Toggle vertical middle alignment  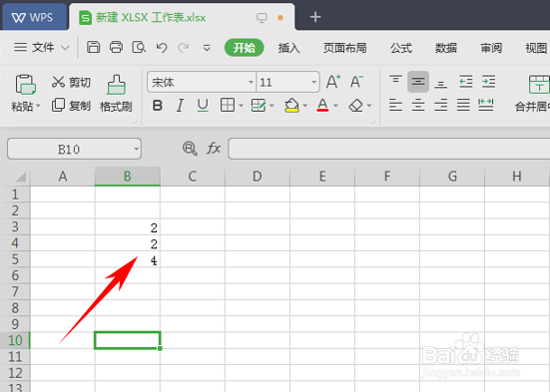(418, 82)
